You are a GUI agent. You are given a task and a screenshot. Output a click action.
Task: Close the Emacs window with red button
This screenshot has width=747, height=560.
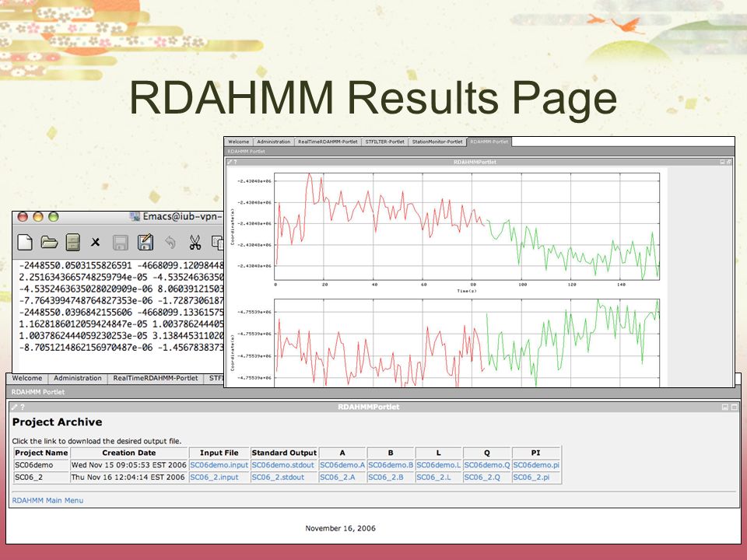pyautogui.click(x=23, y=217)
